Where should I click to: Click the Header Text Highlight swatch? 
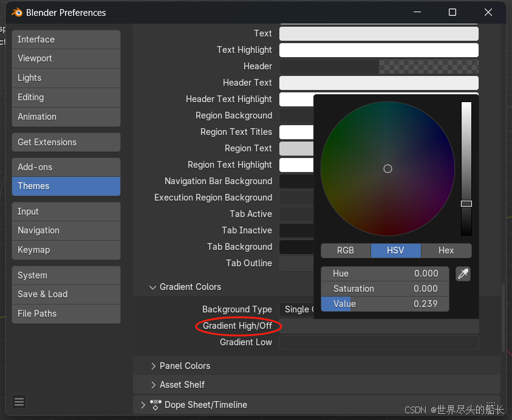[x=296, y=99]
